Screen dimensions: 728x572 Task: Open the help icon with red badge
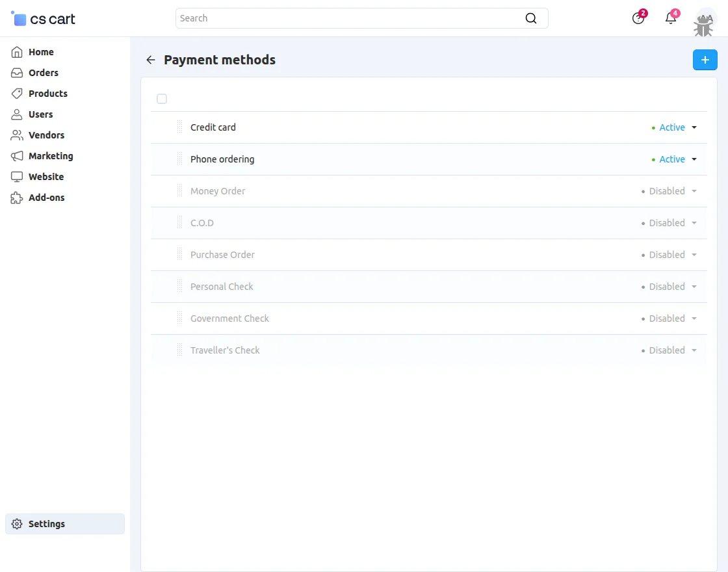click(638, 18)
